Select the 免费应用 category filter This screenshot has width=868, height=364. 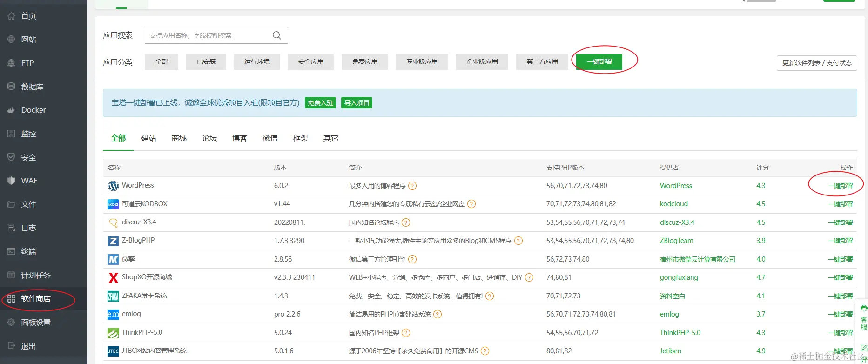click(x=365, y=61)
